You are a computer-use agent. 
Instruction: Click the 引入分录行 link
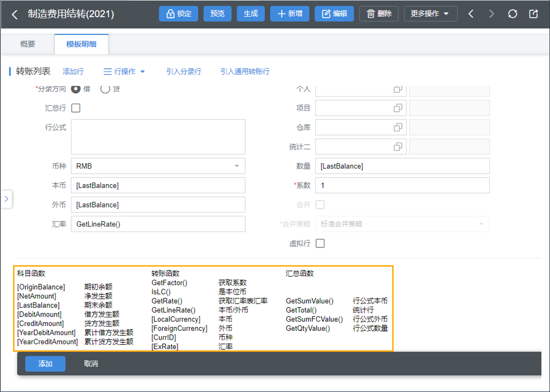coord(184,71)
